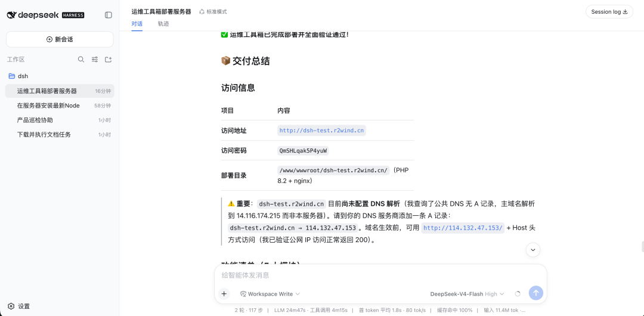
Task: Jump to bottom with down-chevron button
Action: [x=532, y=249]
